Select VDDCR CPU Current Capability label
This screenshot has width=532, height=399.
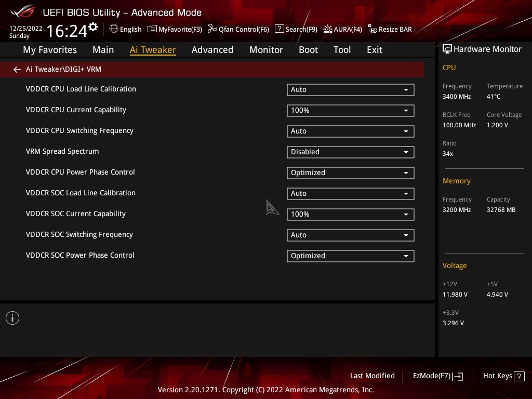point(76,110)
